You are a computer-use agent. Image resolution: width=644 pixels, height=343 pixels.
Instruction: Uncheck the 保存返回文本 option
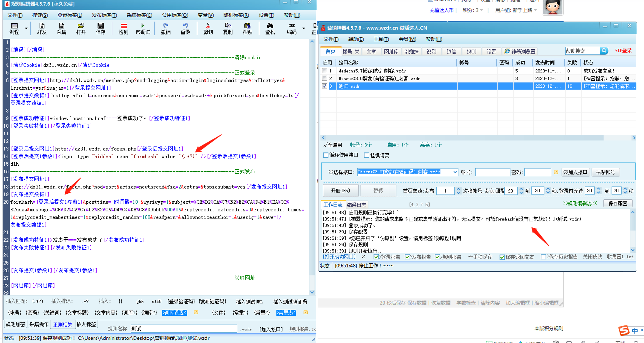pos(502,257)
